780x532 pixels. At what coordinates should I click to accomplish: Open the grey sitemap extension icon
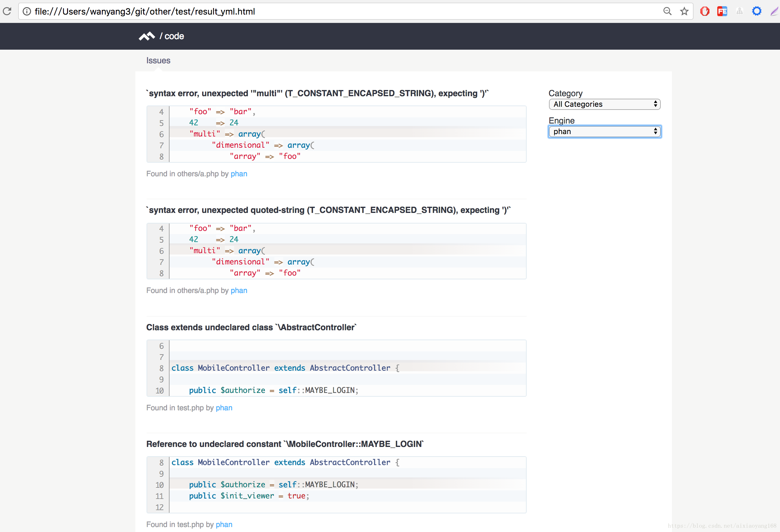click(x=739, y=11)
